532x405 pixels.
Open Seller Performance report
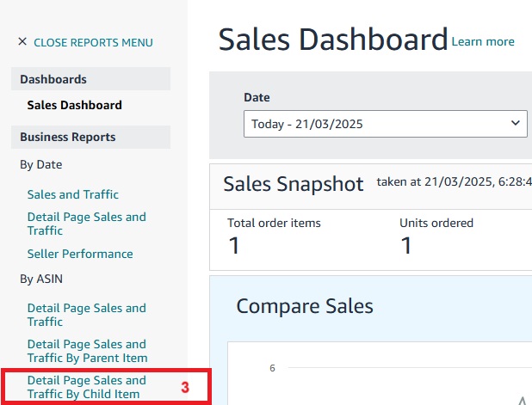80,254
